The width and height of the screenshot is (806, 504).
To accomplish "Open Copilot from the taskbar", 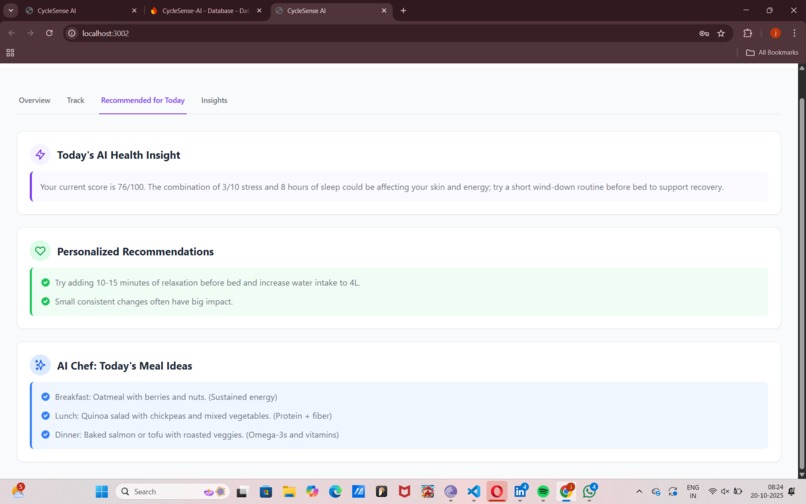I will [312, 492].
